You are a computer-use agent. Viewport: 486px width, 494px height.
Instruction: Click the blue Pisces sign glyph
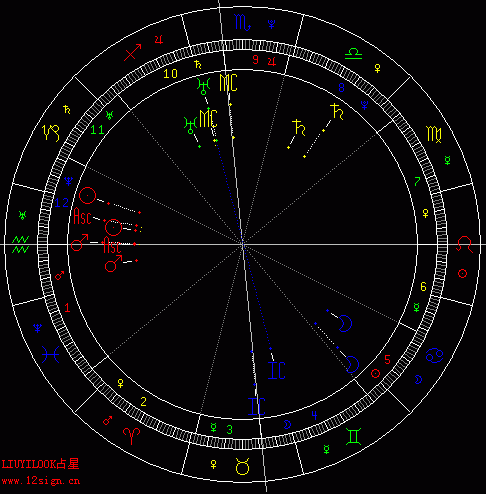(51, 354)
